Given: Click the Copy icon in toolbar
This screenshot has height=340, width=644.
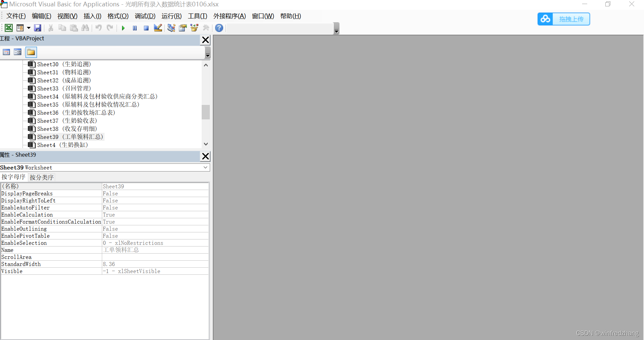Looking at the screenshot, I should click(62, 28).
